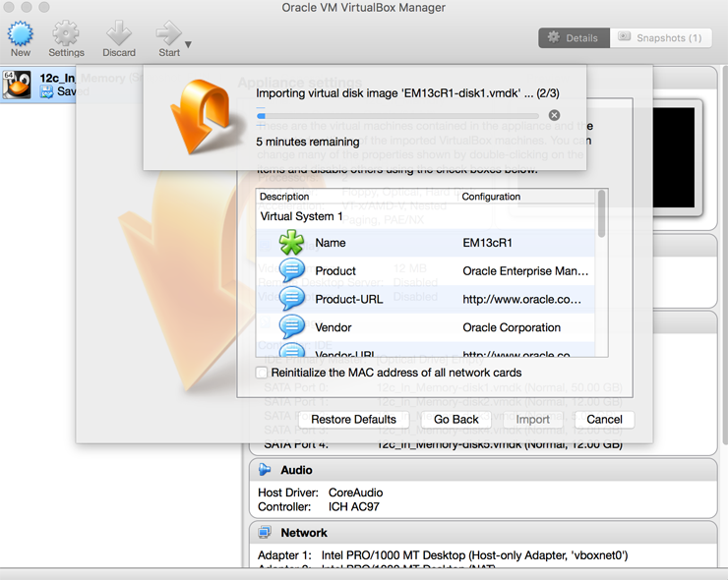Image resolution: width=728 pixels, height=580 pixels.
Task: Click the Audio section speaker icon
Action: click(x=265, y=470)
